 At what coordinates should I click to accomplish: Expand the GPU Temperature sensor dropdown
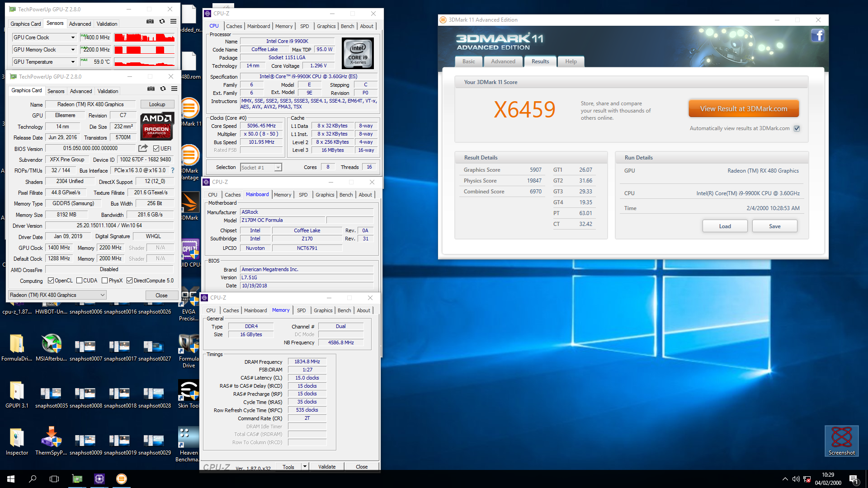coord(73,62)
